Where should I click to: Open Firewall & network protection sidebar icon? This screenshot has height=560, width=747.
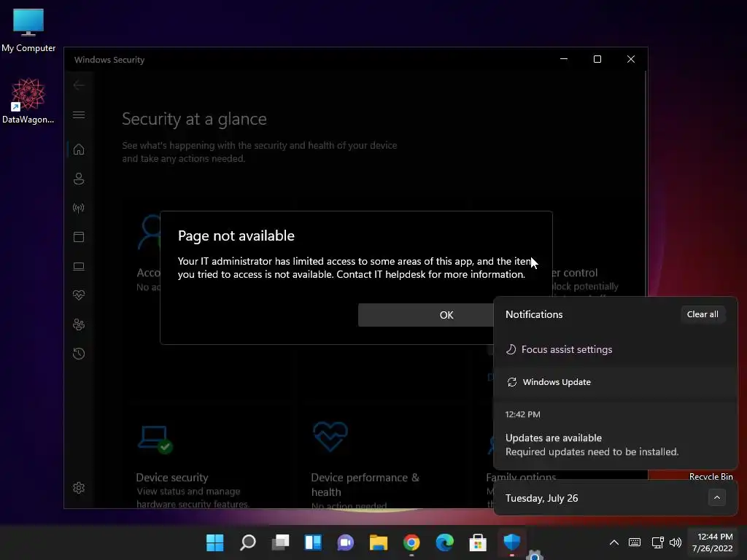(79, 208)
